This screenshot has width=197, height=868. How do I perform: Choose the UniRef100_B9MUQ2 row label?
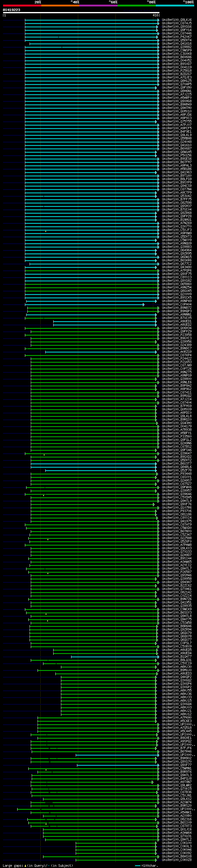177,396
